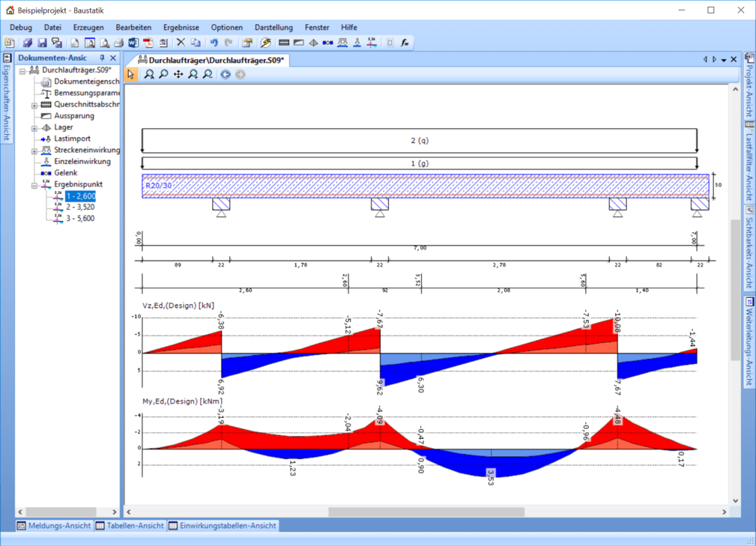
Task: Open the fx formula tool
Action: 405,43
